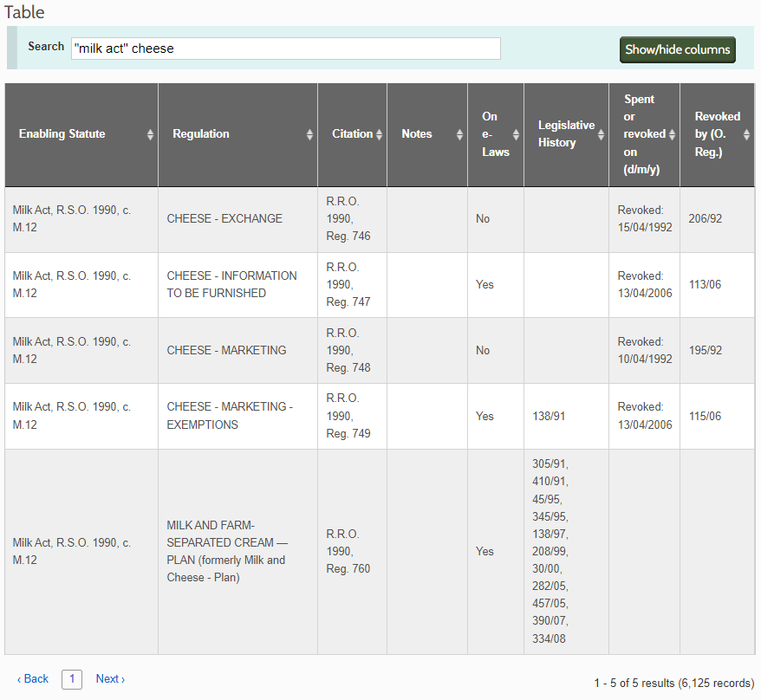Open citation R.R.O. 1990, Reg. 760
This screenshot has width=761, height=700.
[348, 552]
